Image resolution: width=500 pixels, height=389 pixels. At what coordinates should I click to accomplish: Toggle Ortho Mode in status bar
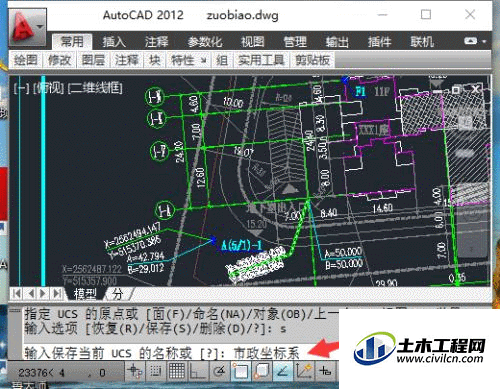coord(198,371)
